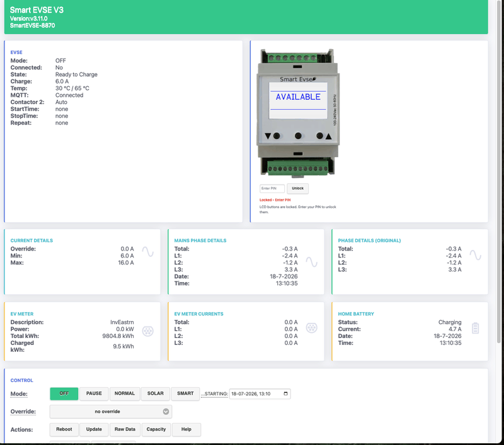Image resolution: width=504 pixels, height=445 pixels.
Task: Click the Unlock button
Action: 297,188
